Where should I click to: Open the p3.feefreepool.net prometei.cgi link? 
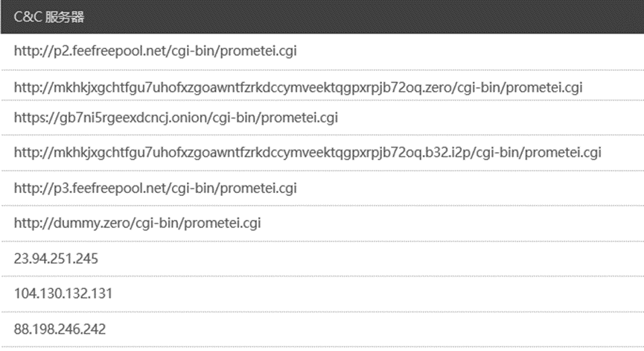156,189
